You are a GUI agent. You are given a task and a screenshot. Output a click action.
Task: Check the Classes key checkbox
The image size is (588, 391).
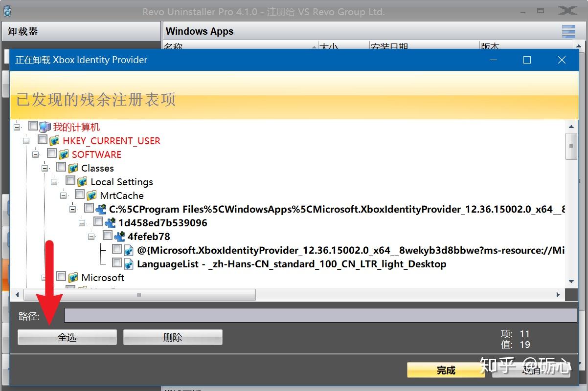tap(61, 167)
